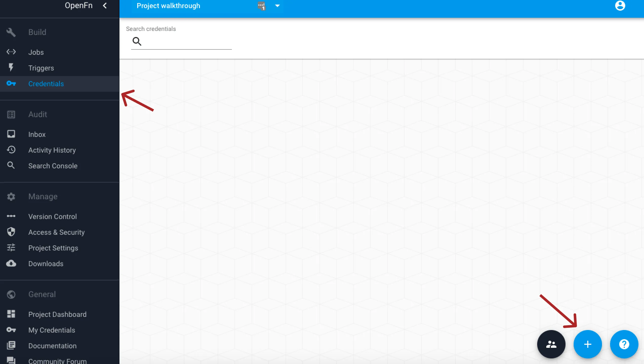
Task: Click the Version Control commit icon
Action: (x=11, y=216)
